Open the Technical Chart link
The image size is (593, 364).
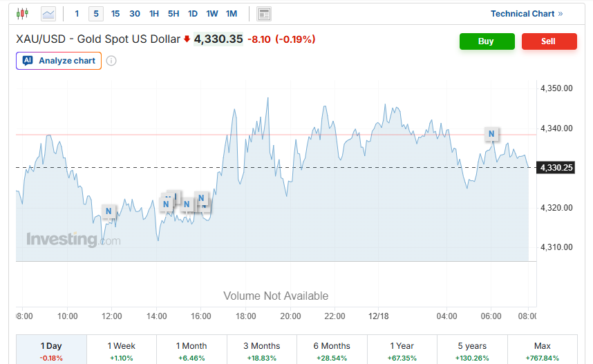tap(527, 14)
